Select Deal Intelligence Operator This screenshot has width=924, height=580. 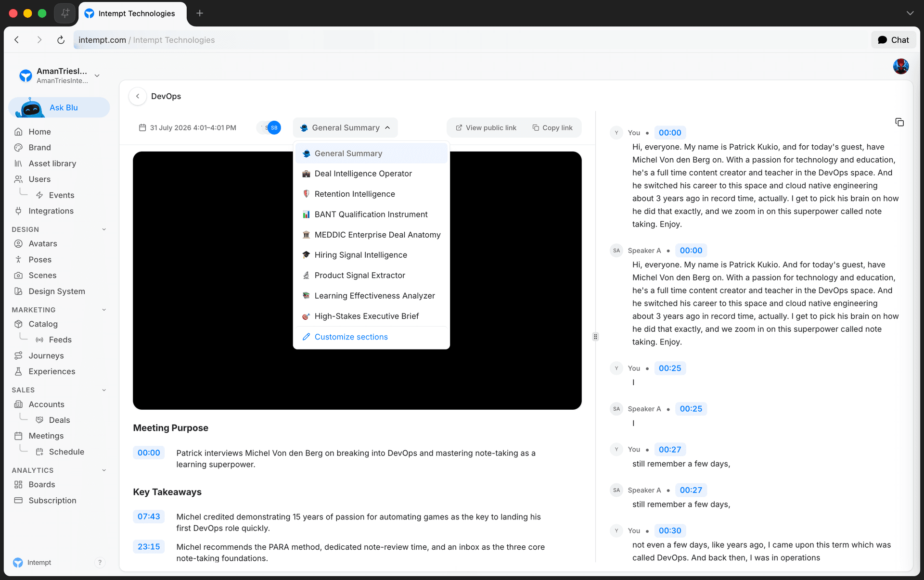371,174
